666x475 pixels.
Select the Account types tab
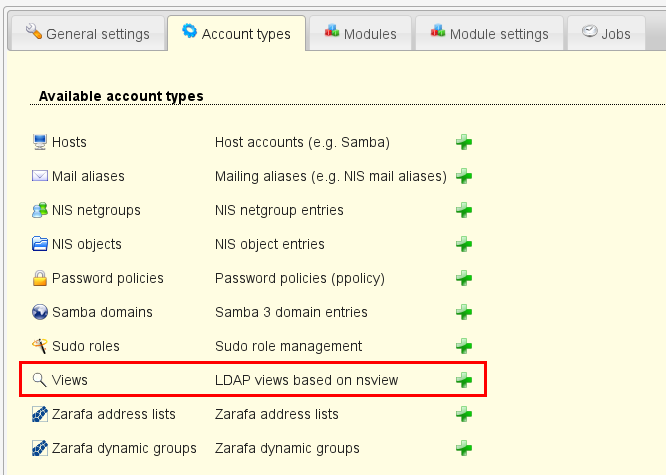(x=235, y=33)
